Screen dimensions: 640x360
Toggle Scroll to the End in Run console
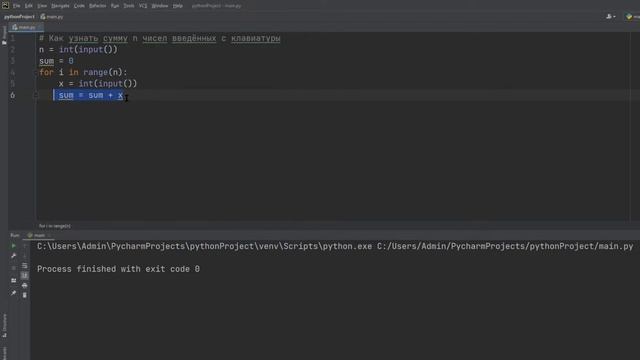24,276
